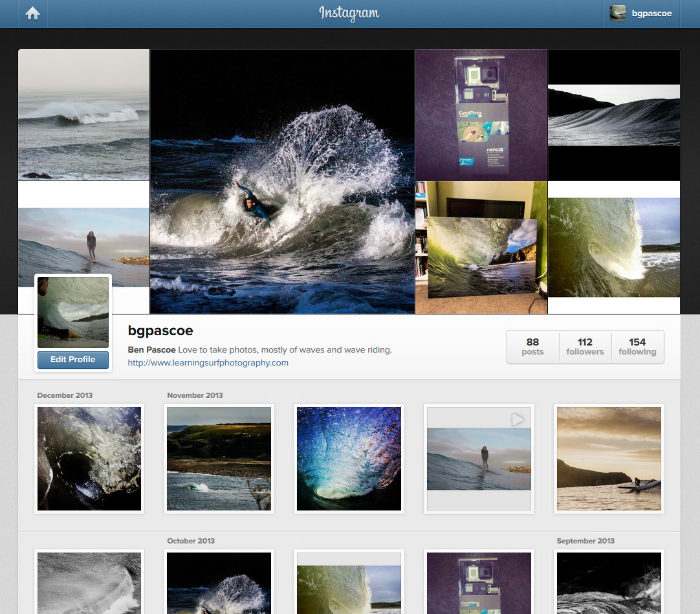Click the November 2013 date label

point(195,395)
